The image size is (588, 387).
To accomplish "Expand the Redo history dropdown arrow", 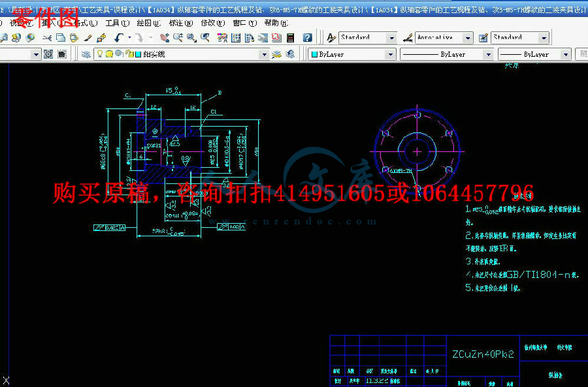I will pyautogui.click(x=151, y=37).
